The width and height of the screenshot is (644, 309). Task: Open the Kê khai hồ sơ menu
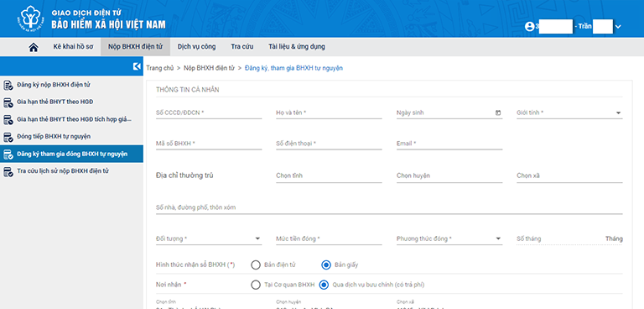pos(73,46)
